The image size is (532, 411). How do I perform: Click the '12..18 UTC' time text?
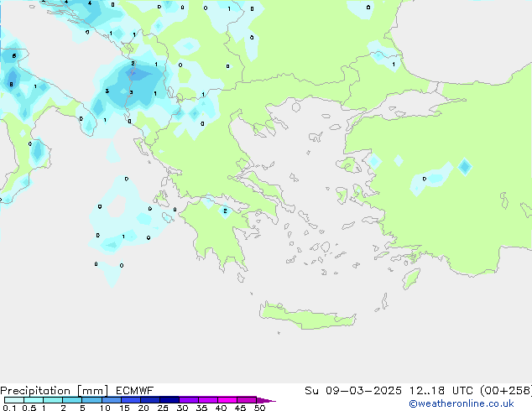tap(441, 391)
